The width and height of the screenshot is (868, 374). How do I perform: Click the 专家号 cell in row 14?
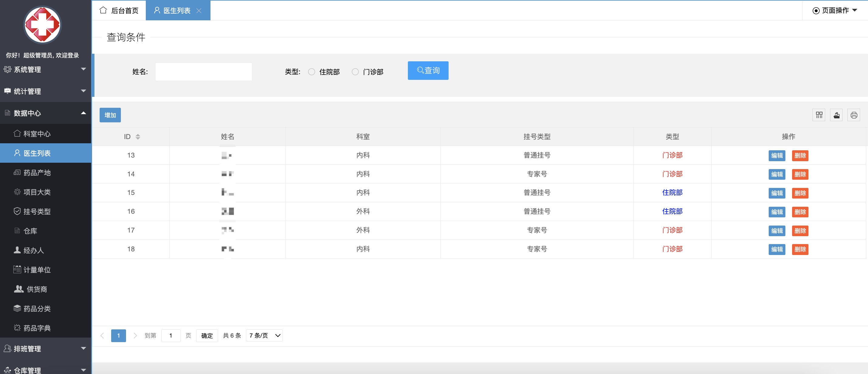coord(537,174)
